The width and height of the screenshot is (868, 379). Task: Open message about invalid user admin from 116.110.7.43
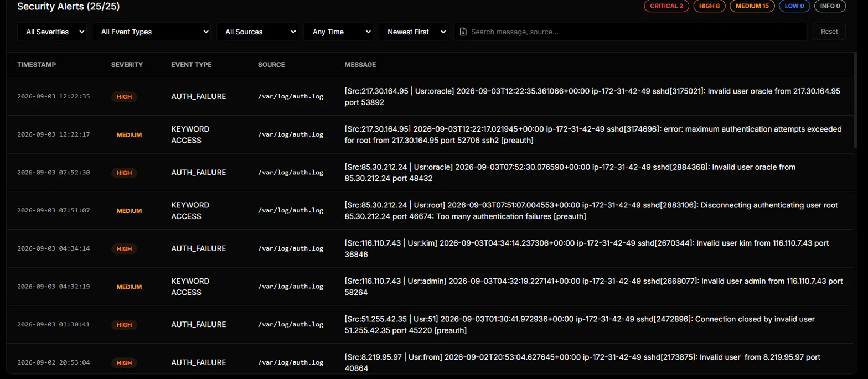tap(593, 287)
